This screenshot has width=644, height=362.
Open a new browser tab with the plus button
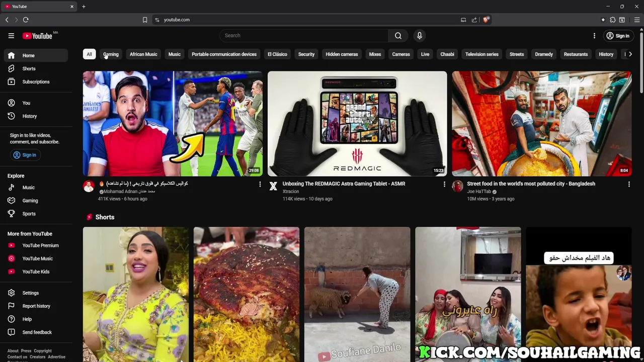pyautogui.click(x=84, y=7)
